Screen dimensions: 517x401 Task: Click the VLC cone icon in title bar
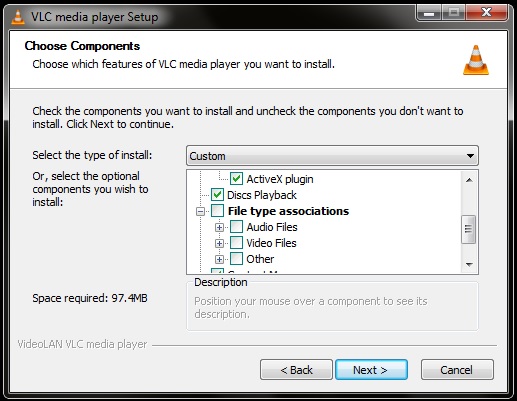pyautogui.click(x=18, y=17)
